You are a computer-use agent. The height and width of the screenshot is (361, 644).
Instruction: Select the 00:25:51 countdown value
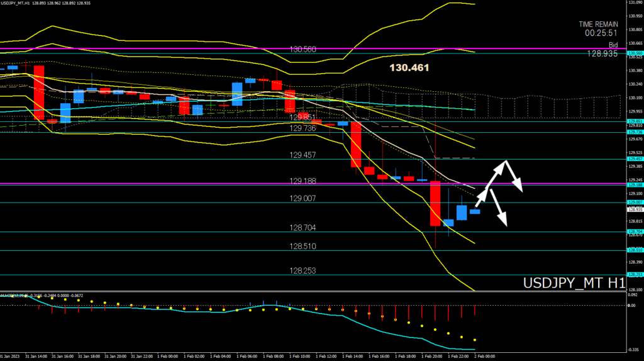601,33
